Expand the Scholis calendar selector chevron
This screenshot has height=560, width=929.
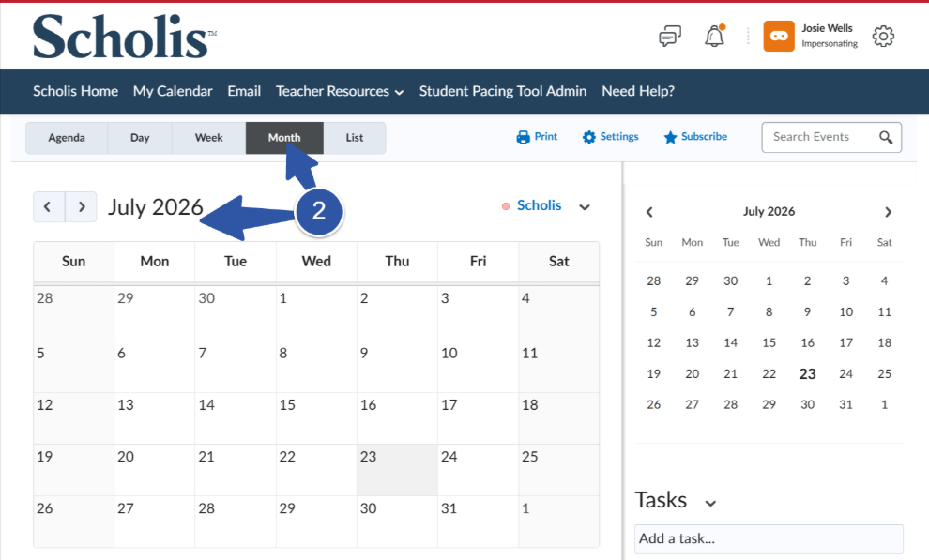pyautogui.click(x=585, y=207)
